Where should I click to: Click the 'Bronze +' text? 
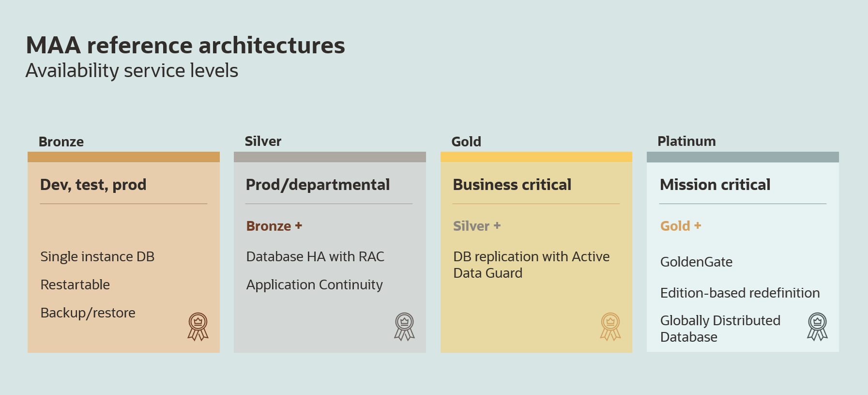[274, 226]
